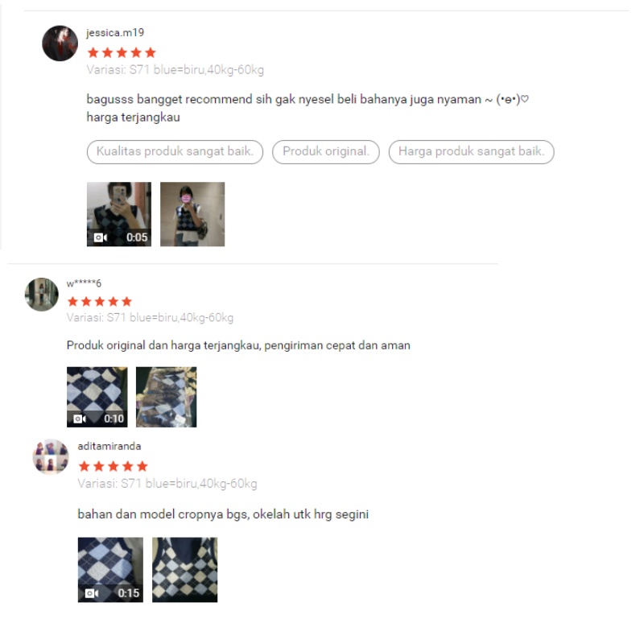
Task: Play jessica.m19's 0:05 review video
Action: click(x=118, y=214)
